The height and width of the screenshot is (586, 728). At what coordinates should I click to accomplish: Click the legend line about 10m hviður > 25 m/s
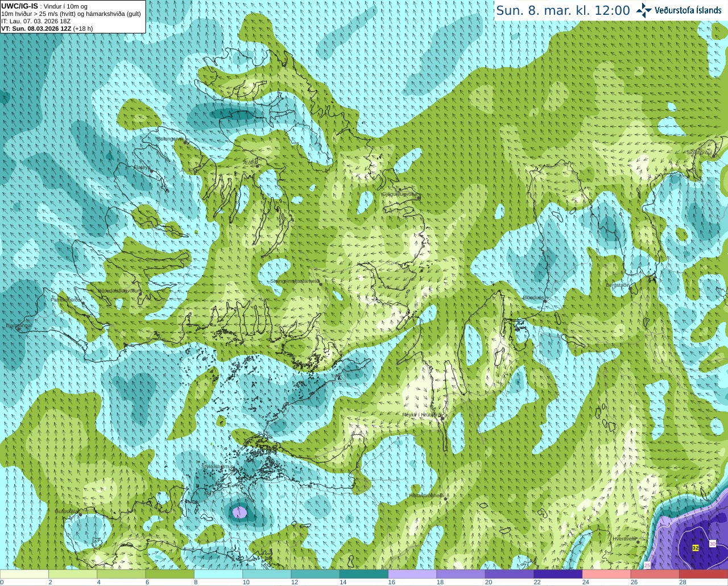click(71, 14)
